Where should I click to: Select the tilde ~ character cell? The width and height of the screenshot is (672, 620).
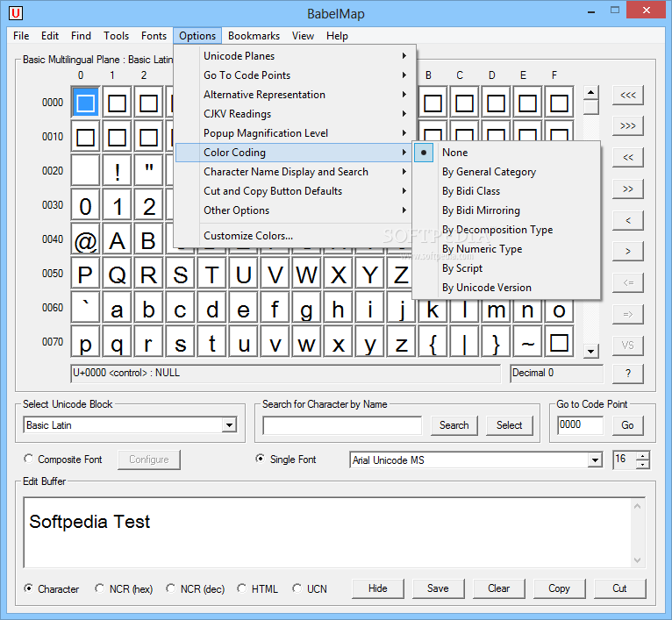click(527, 343)
